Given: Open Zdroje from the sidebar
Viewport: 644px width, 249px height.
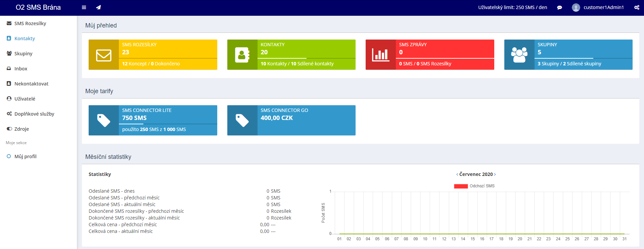Looking at the screenshot, I should coord(21,129).
